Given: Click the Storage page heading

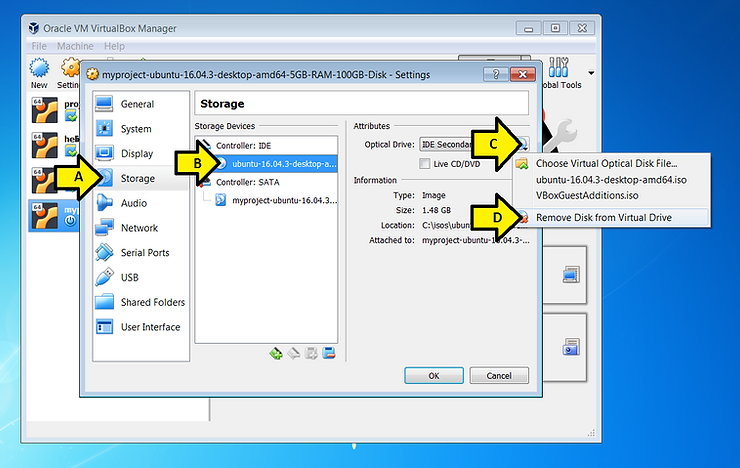Looking at the screenshot, I should pyautogui.click(x=222, y=104).
